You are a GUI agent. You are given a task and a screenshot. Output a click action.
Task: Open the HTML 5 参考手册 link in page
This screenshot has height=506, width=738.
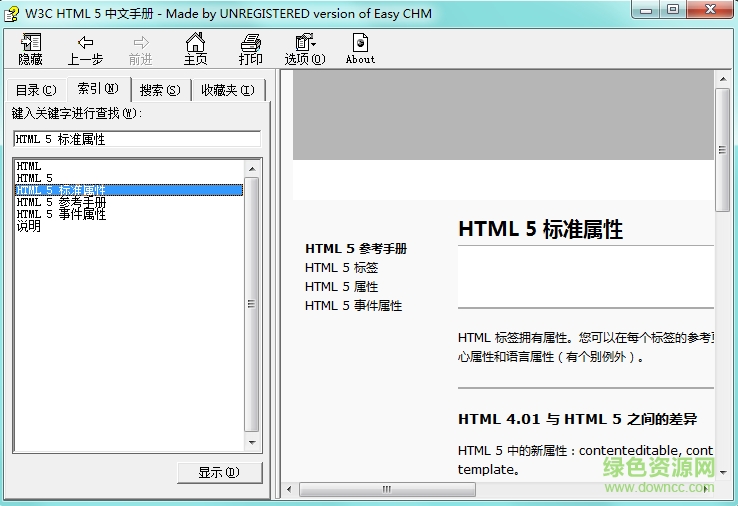click(x=356, y=249)
